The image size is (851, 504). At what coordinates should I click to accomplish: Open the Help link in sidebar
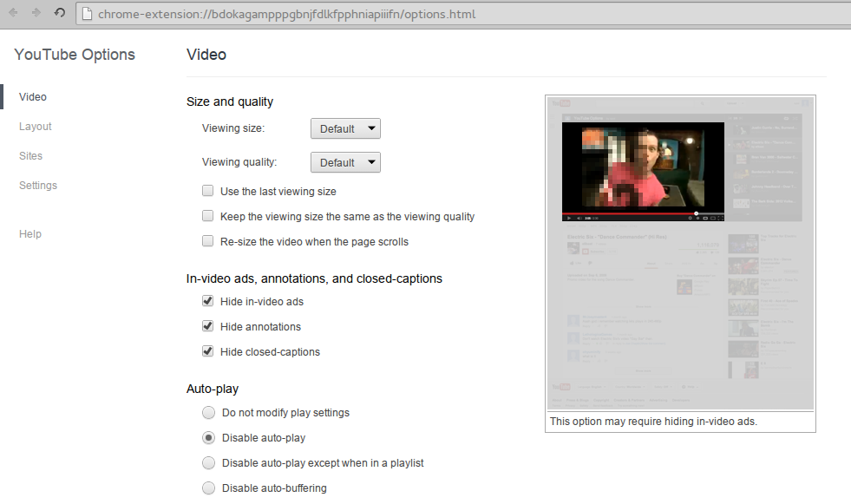pos(30,234)
